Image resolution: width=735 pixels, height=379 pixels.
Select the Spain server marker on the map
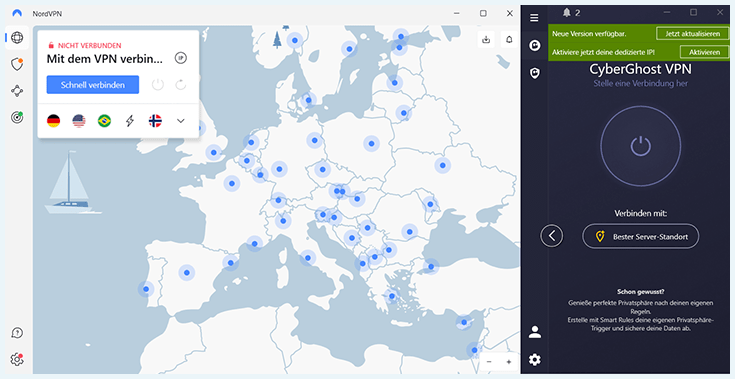coord(187,272)
